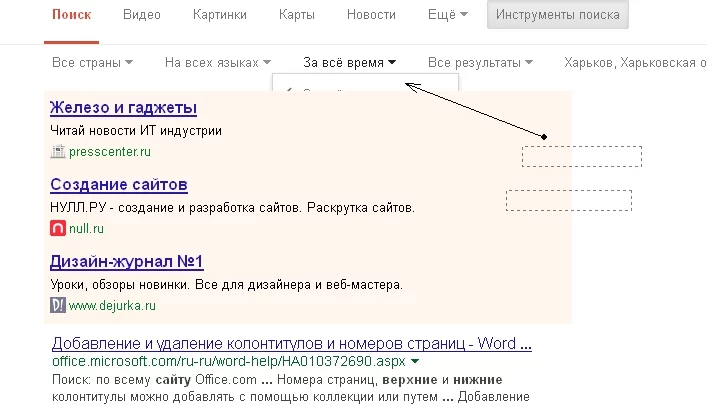Click the Уроки, обзоры новинки description

[x=226, y=285]
